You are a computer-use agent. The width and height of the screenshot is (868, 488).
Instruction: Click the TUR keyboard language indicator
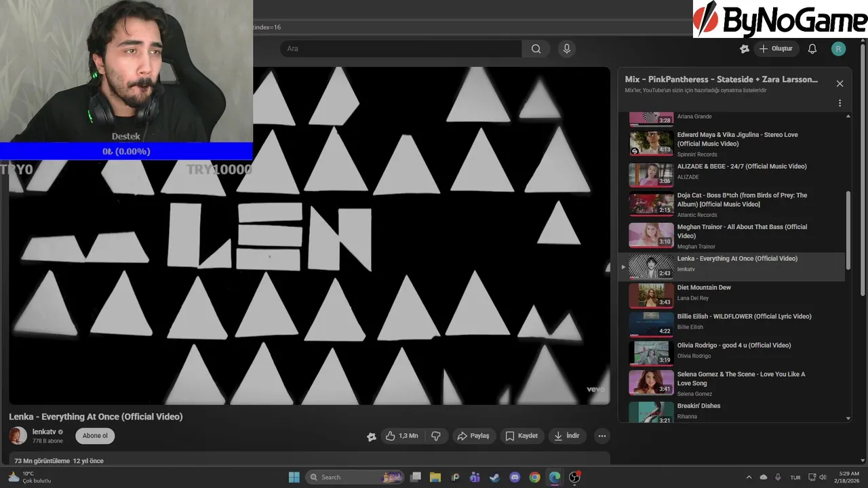pyautogui.click(x=795, y=477)
